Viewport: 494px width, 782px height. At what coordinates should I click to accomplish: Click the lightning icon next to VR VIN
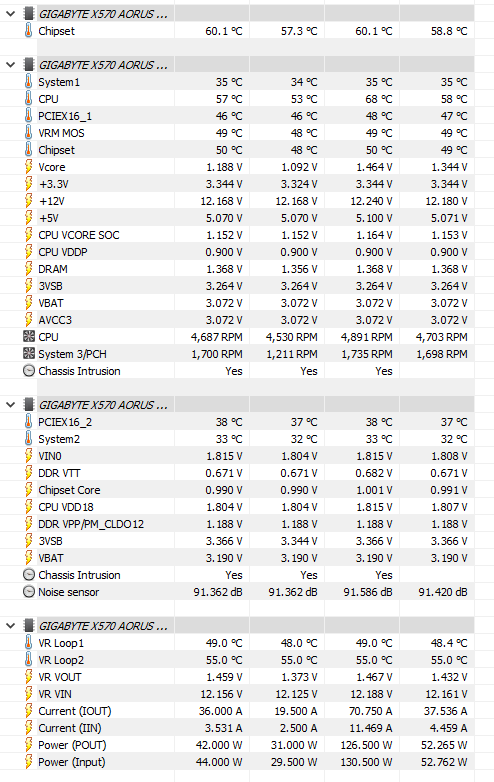pyautogui.click(x=29, y=694)
